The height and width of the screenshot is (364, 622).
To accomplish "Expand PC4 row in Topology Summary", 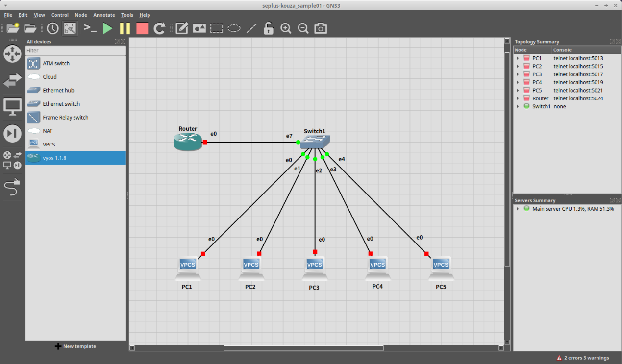I will click(518, 82).
